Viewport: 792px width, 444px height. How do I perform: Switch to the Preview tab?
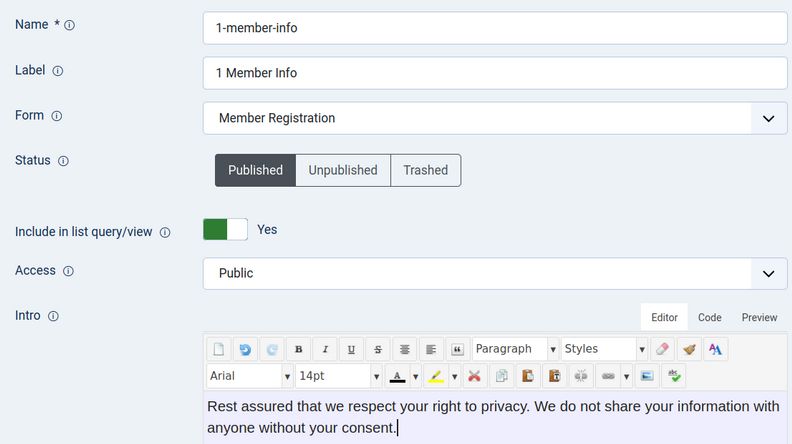point(759,317)
